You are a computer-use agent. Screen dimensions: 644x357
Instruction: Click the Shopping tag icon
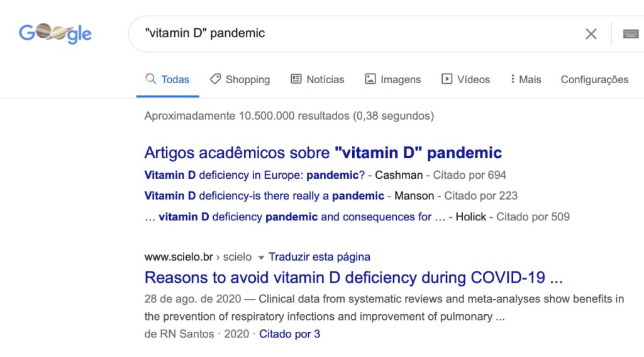click(215, 79)
